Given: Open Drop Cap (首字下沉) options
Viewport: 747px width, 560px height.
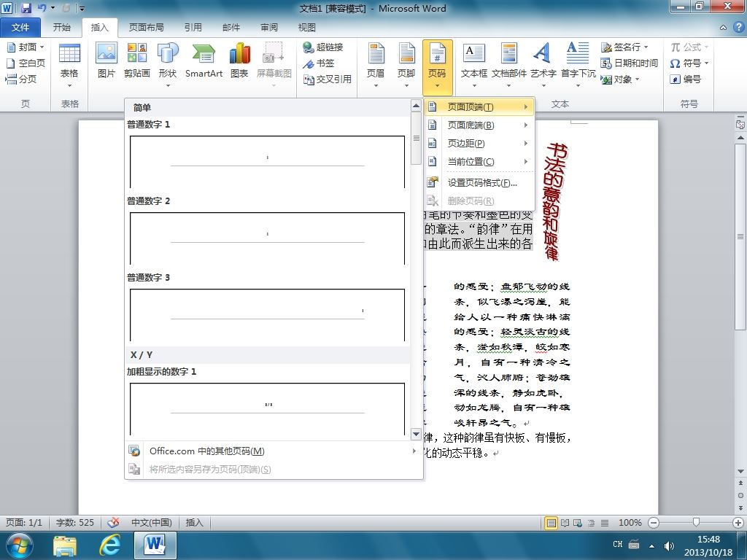Looking at the screenshot, I should pyautogui.click(x=578, y=66).
